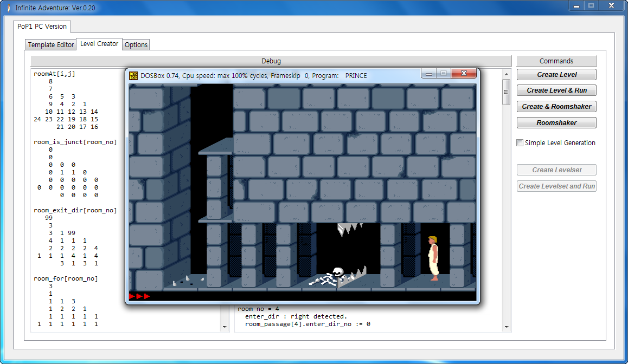628x364 pixels.
Task: Close the Infinite Adventure window
Action: pyautogui.click(x=611, y=6)
